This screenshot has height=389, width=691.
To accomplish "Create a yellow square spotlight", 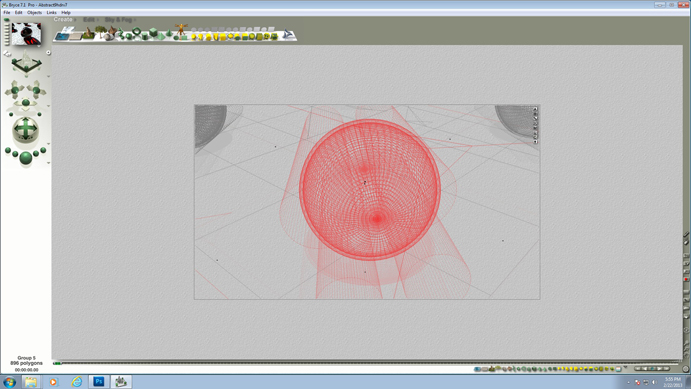I will pyautogui.click(x=216, y=37).
